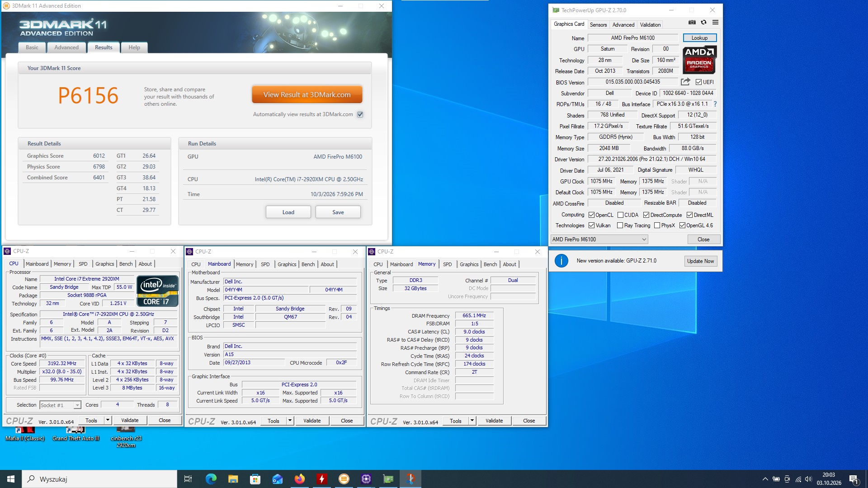Click the Load button in 3DMark Run Details
The image size is (868, 488).
288,212
